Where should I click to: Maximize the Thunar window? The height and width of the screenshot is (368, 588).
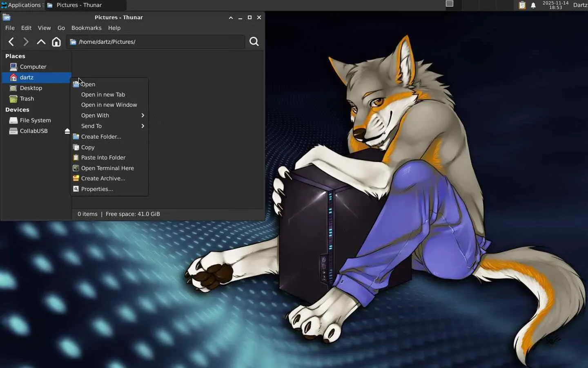pyautogui.click(x=249, y=18)
